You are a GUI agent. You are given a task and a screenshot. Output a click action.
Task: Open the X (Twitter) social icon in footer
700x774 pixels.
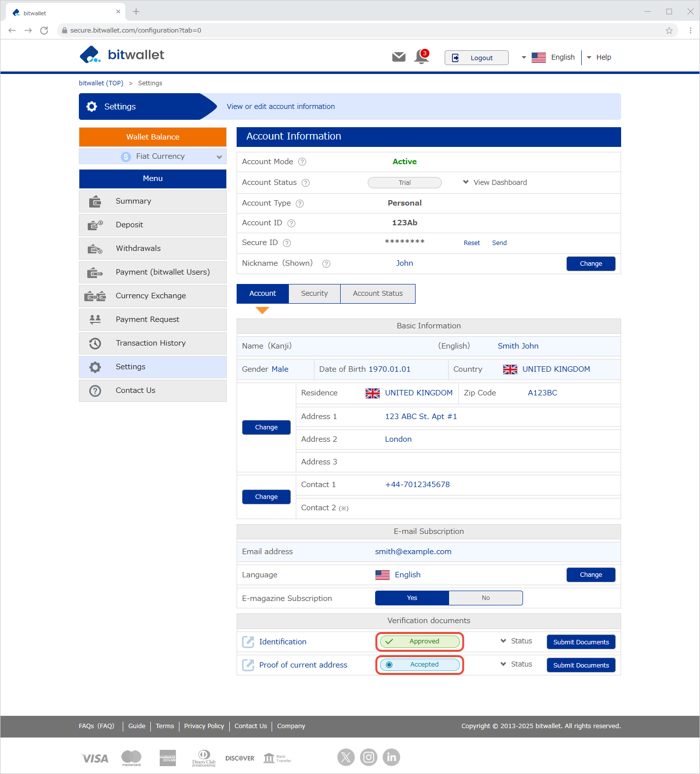(x=346, y=757)
